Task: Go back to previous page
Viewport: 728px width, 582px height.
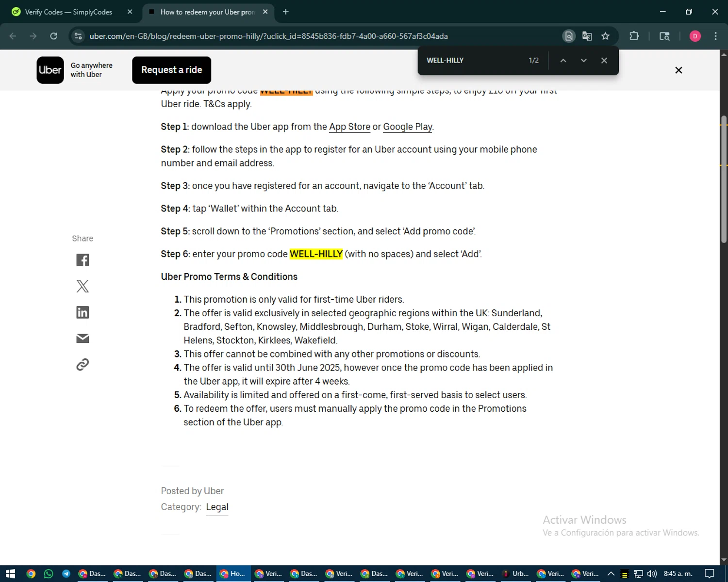Action: [13, 36]
